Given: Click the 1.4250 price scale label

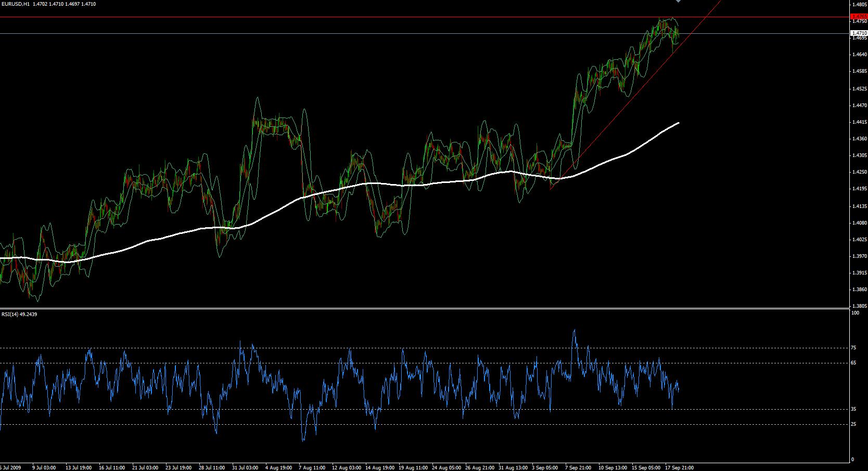Looking at the screenshot, I should pos(859,172).
